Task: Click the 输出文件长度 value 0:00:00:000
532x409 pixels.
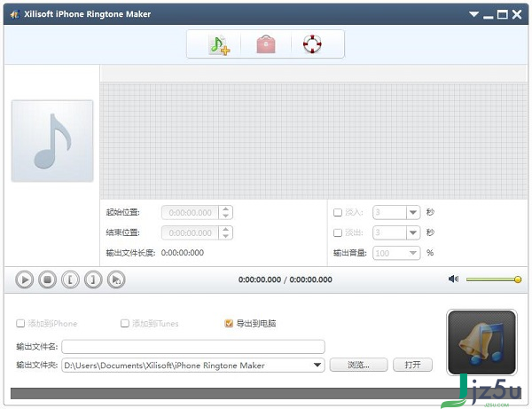Action: 183,253
